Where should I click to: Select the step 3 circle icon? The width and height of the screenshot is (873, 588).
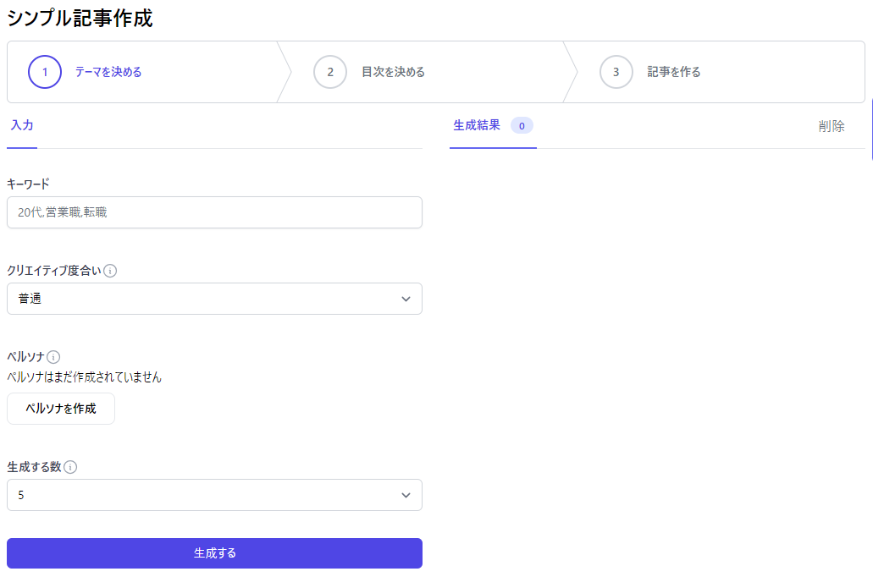click(x=616, y=72)
